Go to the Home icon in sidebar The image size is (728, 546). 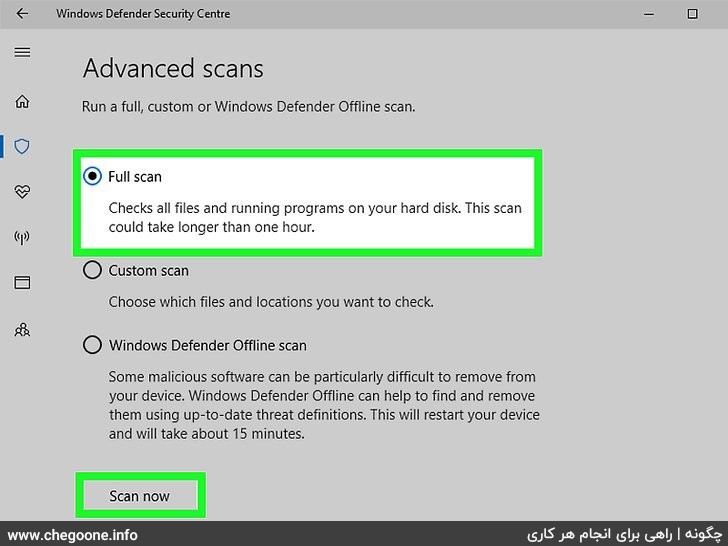coord(22,101)
